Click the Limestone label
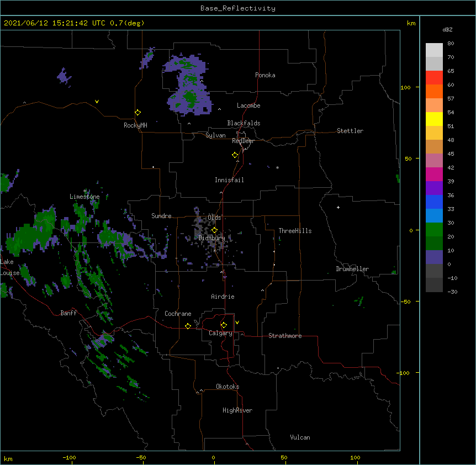The width and height of the screenshot is (476, 465). (x=84, y=197)
